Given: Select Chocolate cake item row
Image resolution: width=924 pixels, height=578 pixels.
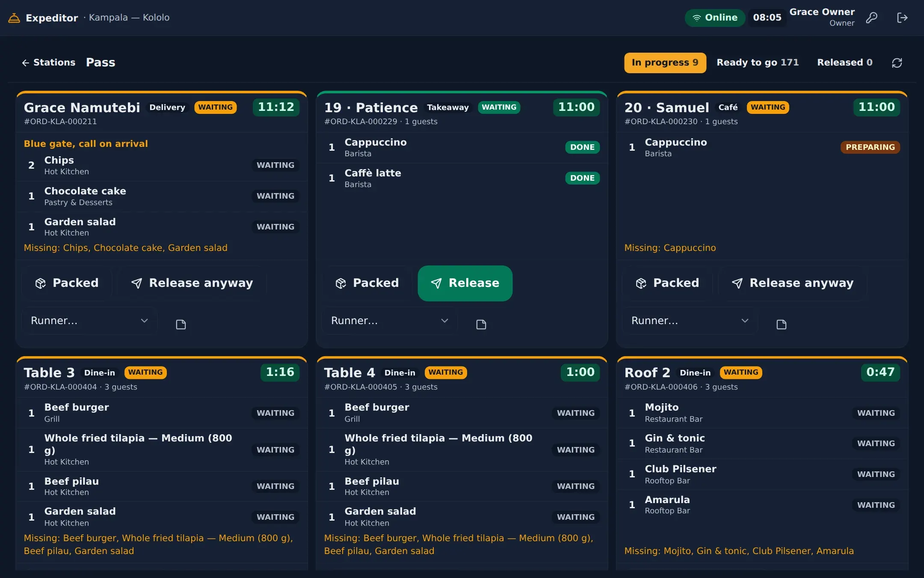Looking at the screenshot, I should pyautogui.click(x=162, y=196).
